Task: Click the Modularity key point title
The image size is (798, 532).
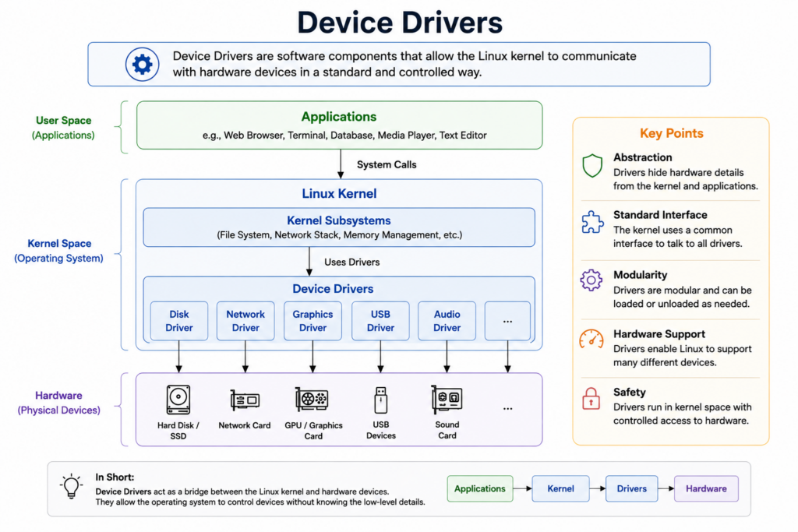Action: click(640, 275)
